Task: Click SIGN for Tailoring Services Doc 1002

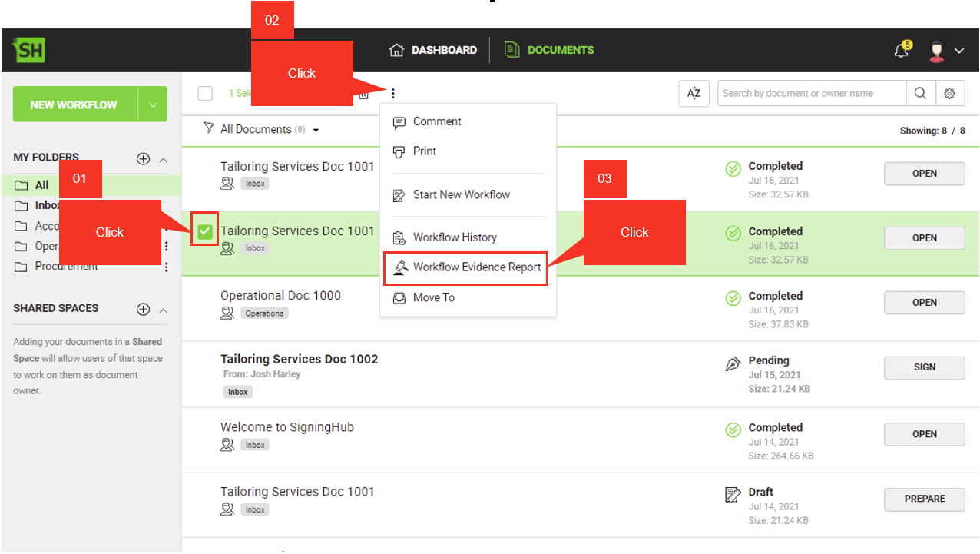Action: [x=924, y=367]
